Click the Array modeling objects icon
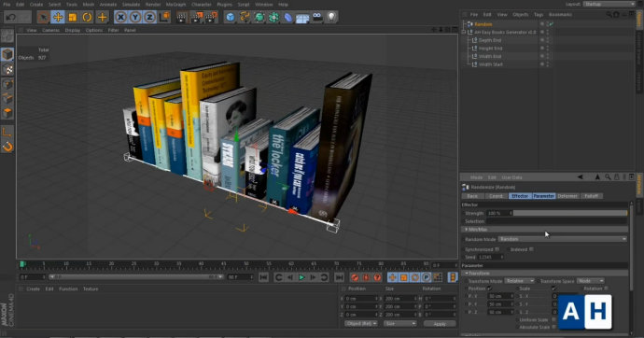 pyautogui.click(x=273, y=17)
